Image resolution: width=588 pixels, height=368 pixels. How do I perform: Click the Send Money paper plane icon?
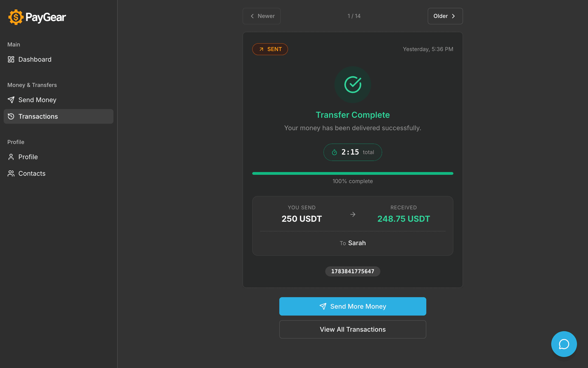point(11,100)
